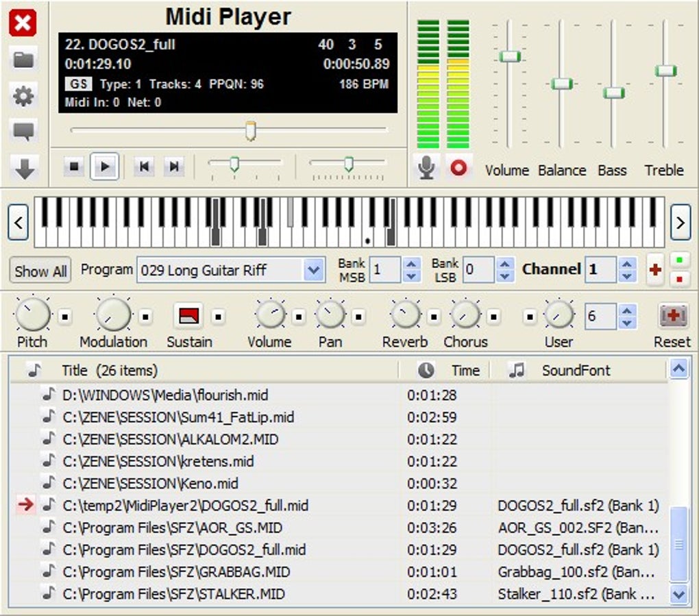Click the down arrow sidebar icon

23,168
